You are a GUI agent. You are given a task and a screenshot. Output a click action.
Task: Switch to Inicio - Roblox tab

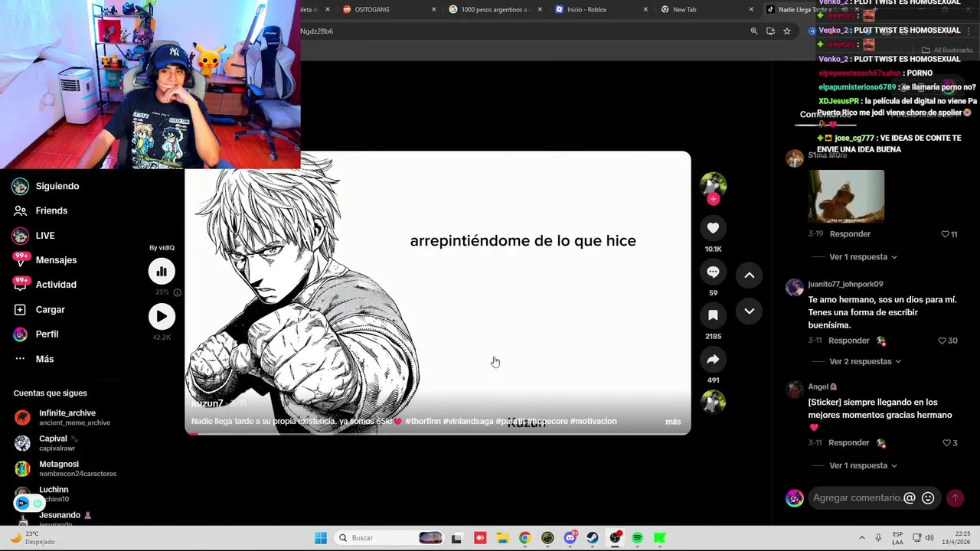point(601,9)
